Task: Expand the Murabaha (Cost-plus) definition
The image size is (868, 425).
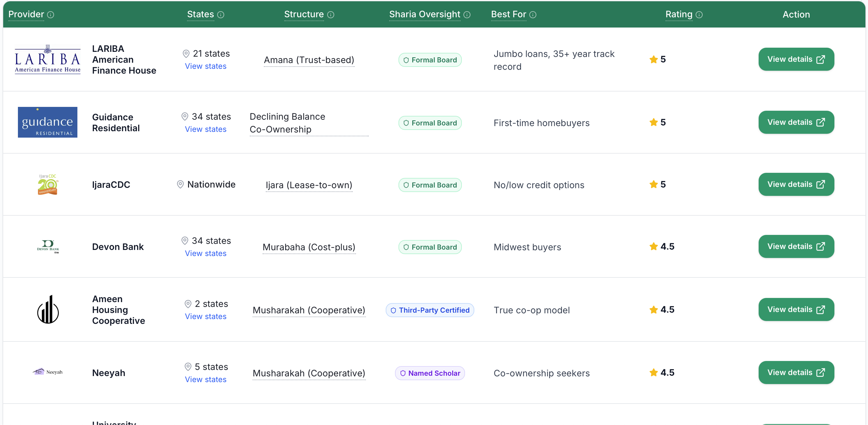Action: 309,247
